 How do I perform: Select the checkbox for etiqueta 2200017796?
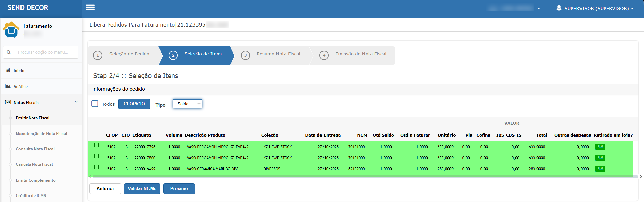click(97, 145)
